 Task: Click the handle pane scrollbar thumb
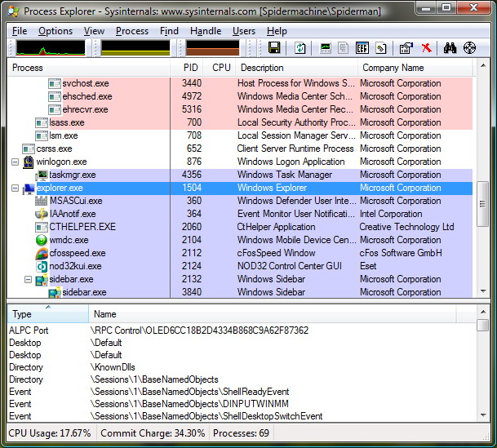pos(483,325)
